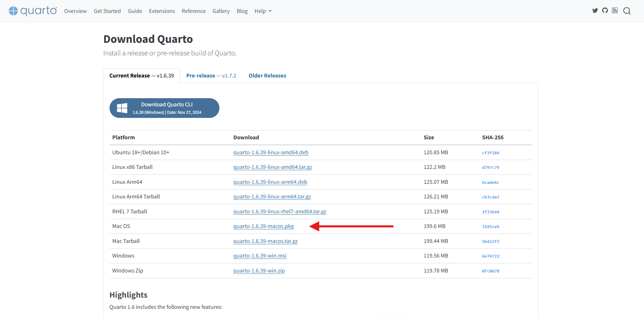Click the 5b422f3 SHA-256 checksum

(491, 242)
